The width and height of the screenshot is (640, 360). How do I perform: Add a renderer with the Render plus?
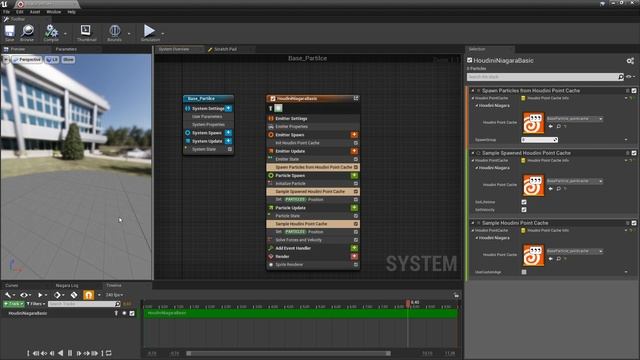pyautogui.click(x=354, y=256)
